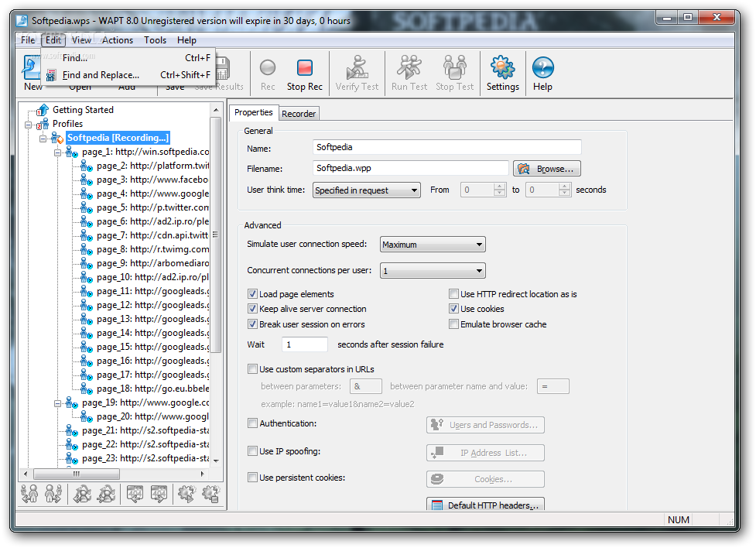Click the page_23 request icon

click(72, 458)
